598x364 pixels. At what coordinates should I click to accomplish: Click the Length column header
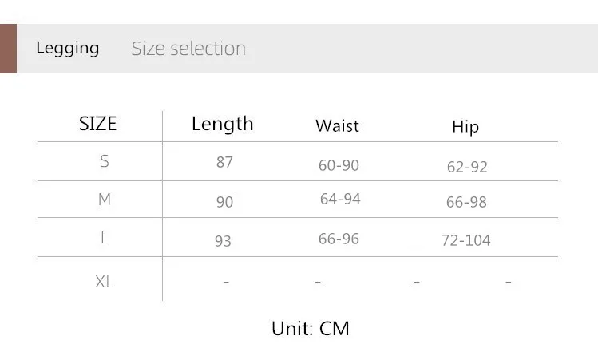tap(222, 124)
